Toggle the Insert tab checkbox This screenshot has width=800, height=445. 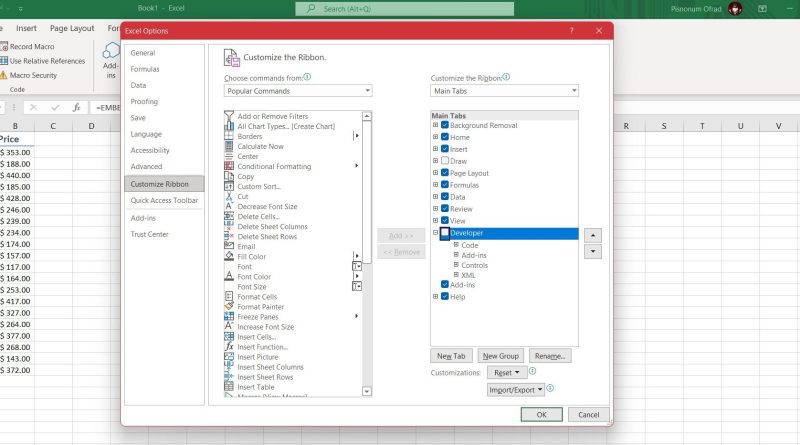coord(445,149)
